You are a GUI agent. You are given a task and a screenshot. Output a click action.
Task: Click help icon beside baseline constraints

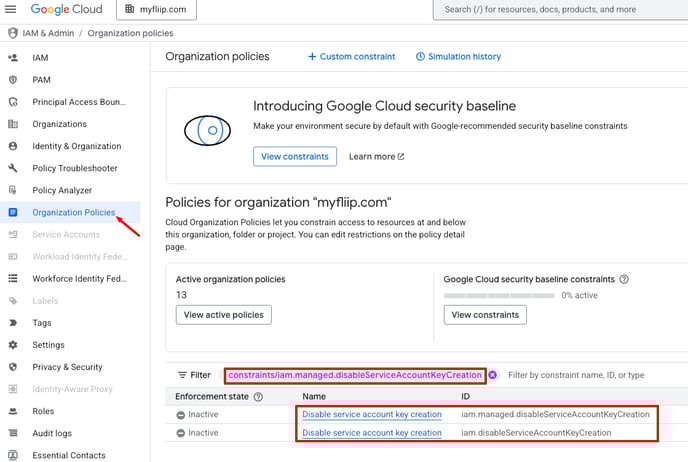[x=624, y=279]
